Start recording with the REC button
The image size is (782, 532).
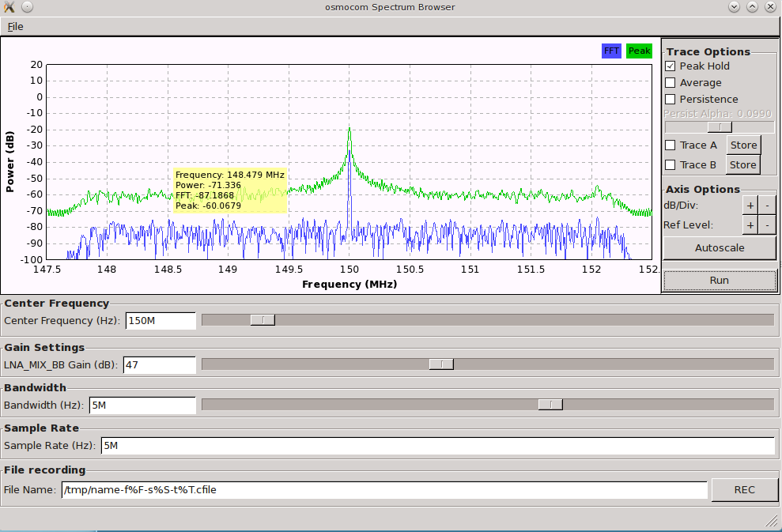pos(744,490)
